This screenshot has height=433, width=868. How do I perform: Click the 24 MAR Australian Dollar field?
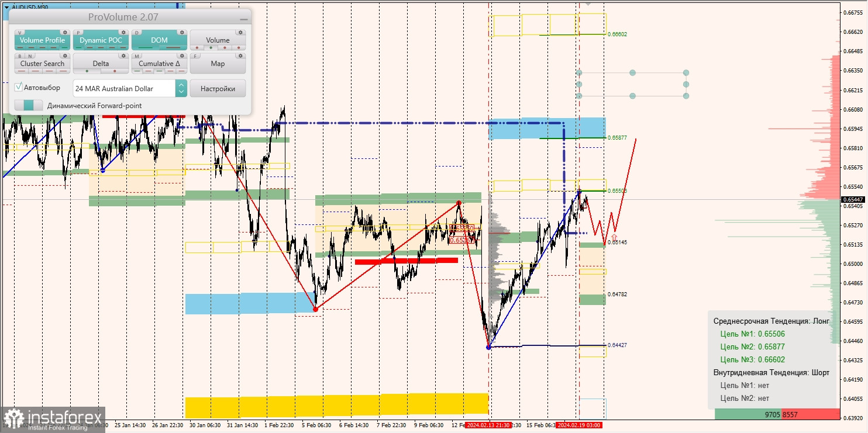[x=124, y=88]
